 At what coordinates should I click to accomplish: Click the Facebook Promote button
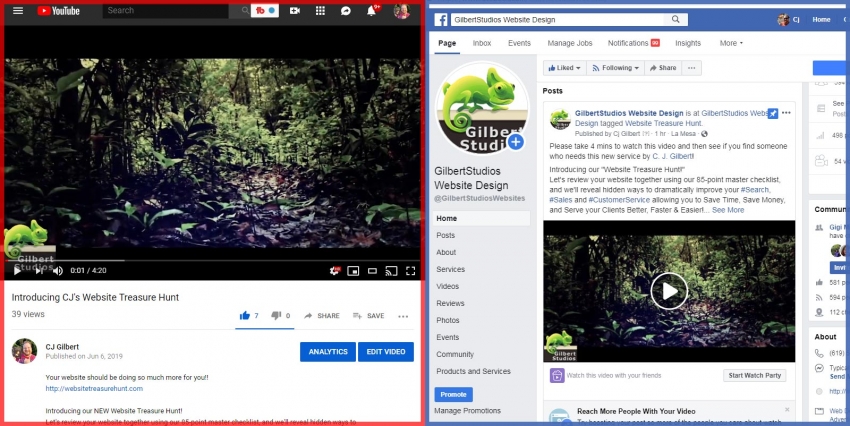pyautogui.click(x=453, y=395)
